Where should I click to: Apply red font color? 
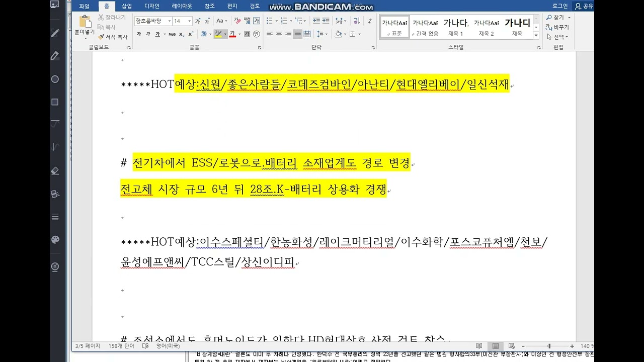point(232,34)
